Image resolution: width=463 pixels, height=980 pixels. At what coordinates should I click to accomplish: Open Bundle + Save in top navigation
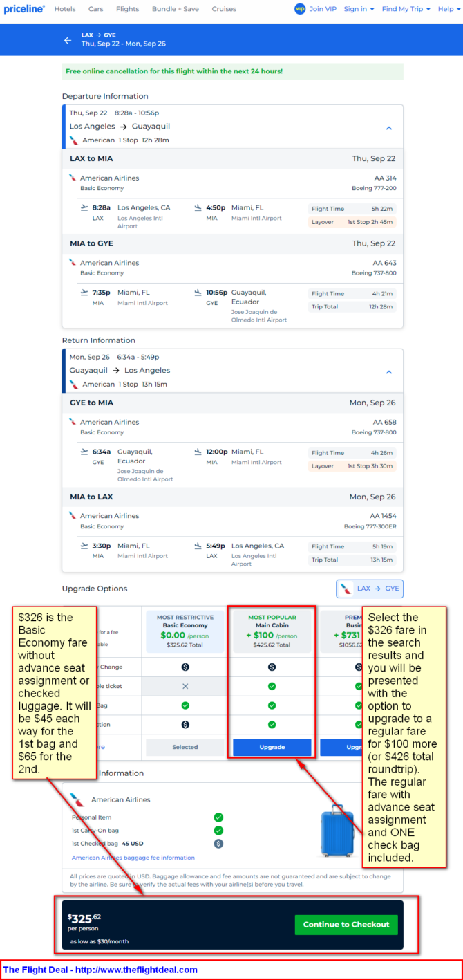pyautogui.click(x=176, y=9)
